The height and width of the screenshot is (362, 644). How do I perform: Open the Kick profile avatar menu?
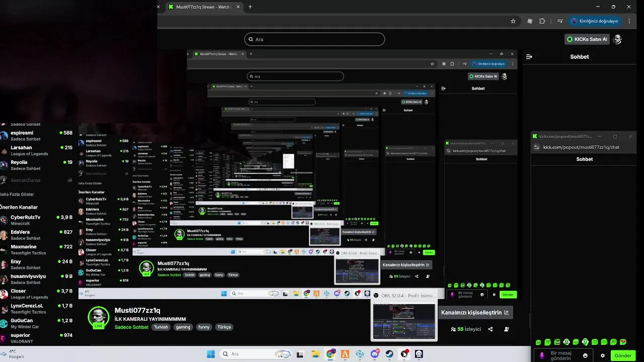point(618,39)
